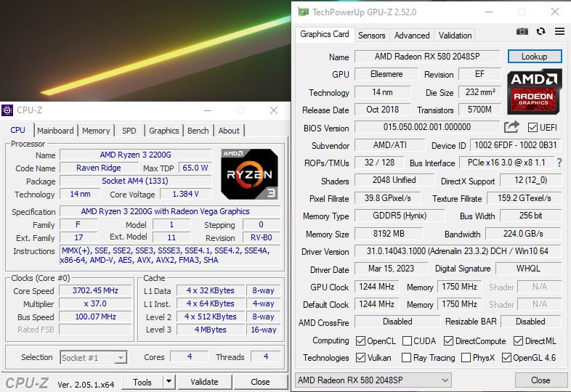Click the CPU-Z title bar icon

(7, 110)
